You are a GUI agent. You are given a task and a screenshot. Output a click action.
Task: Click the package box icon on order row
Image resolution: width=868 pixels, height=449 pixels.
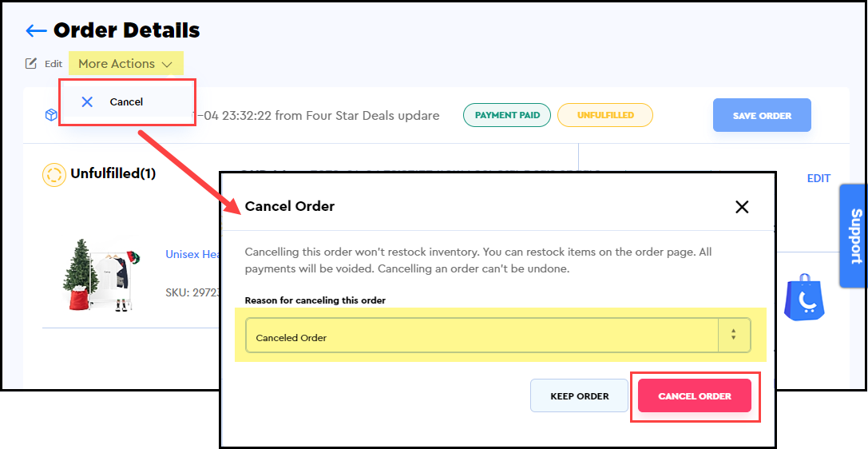point(51,115)
